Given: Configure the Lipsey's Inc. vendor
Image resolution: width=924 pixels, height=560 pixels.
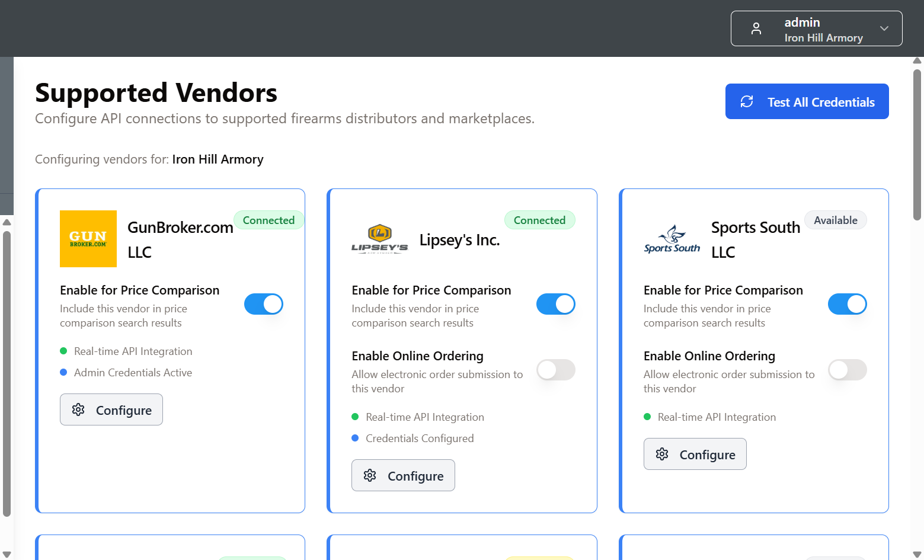Looking at the screenshot, I should (x=403, y=475).
